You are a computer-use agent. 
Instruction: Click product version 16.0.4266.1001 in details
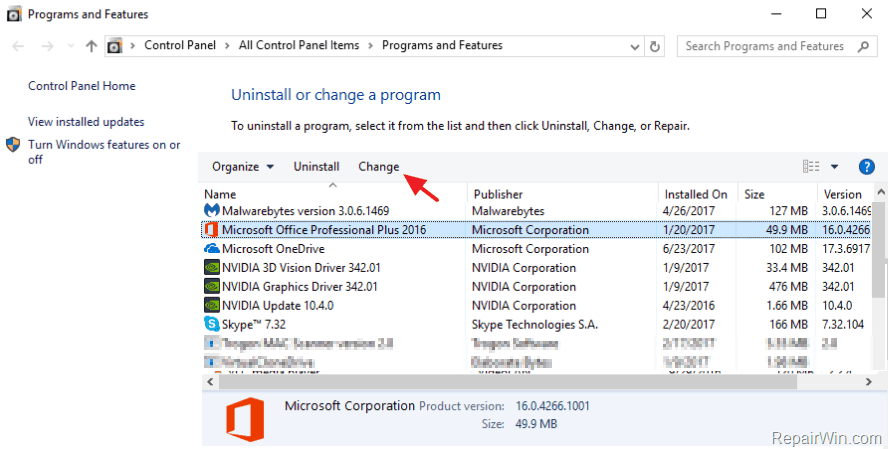(552, 406)
